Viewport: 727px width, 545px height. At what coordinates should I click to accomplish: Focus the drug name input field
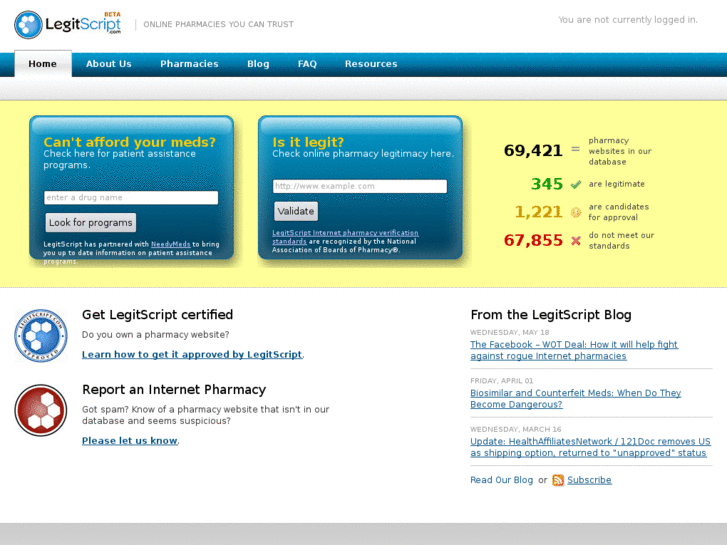click(x=131, y=198)
